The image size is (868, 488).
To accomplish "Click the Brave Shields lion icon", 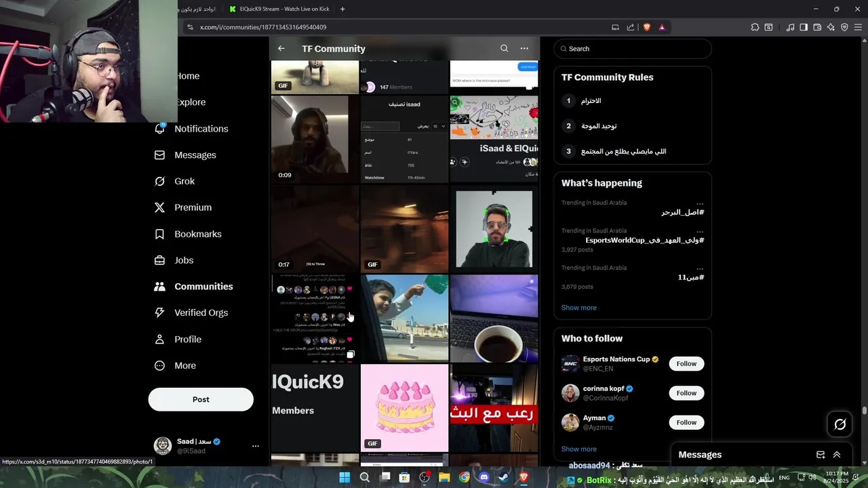I will point(646,27).
